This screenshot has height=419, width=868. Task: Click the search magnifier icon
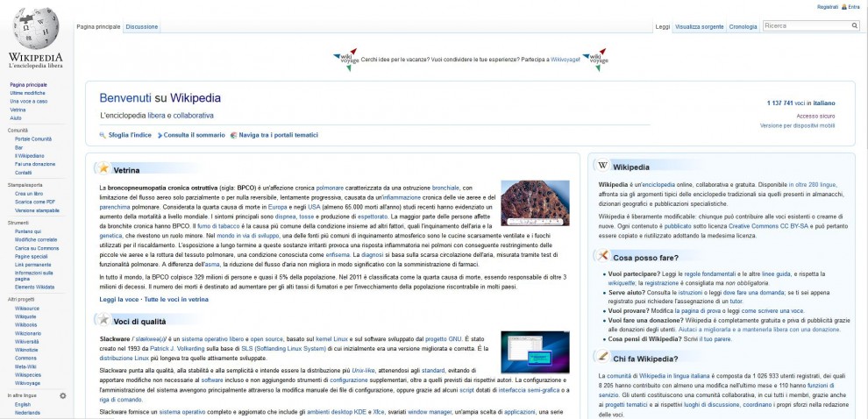855,26
